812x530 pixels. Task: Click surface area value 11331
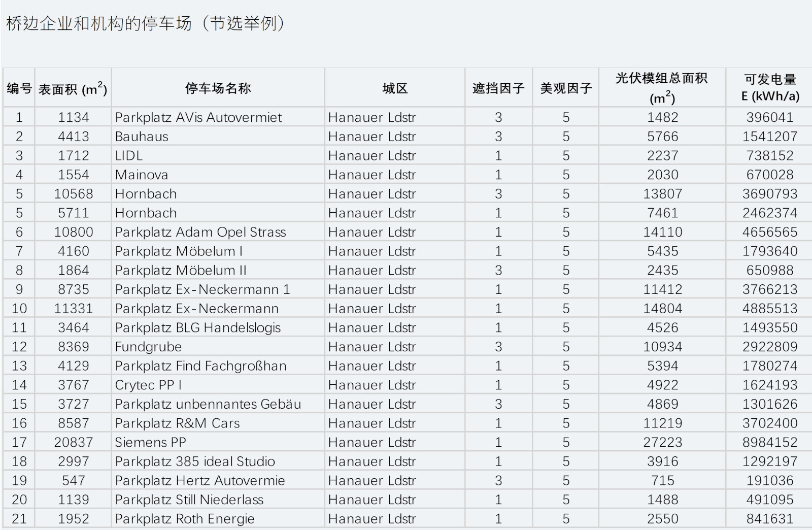(x=74, y=309)
